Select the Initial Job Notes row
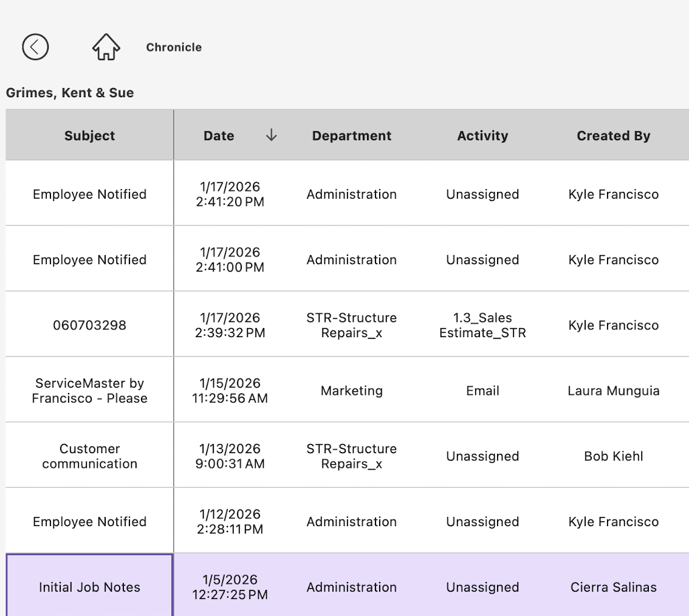Screen dimensions: 689x616 click(x=89, y=587)
